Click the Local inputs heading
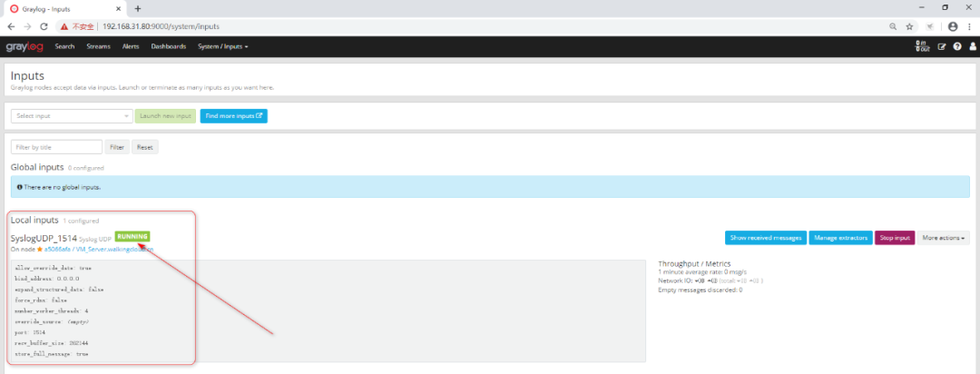 (34, 221)
